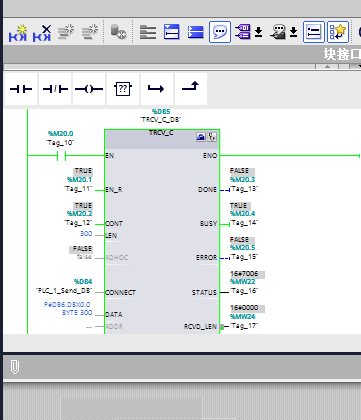Click the paperclip icon in bottom bar

[x=15, y=367]
